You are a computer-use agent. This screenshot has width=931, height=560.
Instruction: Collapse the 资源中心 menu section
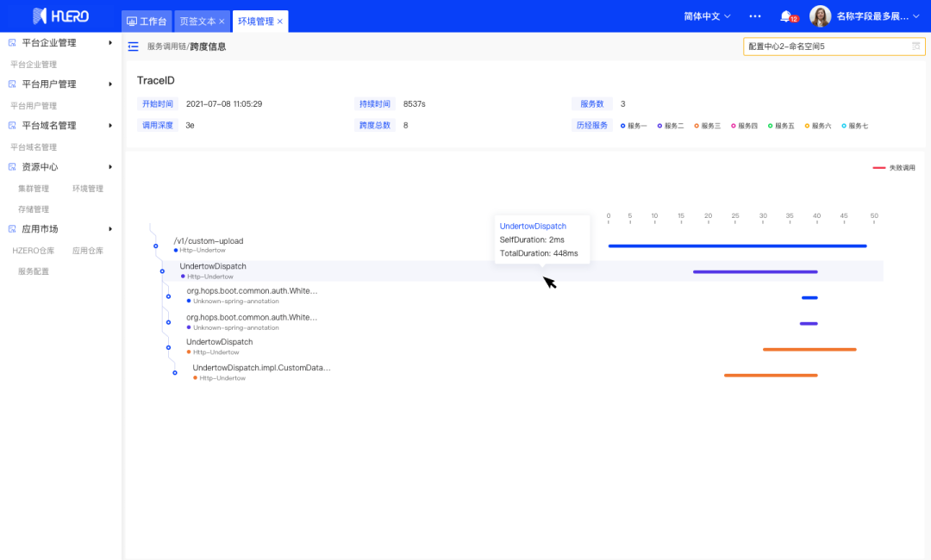point(110,167)
